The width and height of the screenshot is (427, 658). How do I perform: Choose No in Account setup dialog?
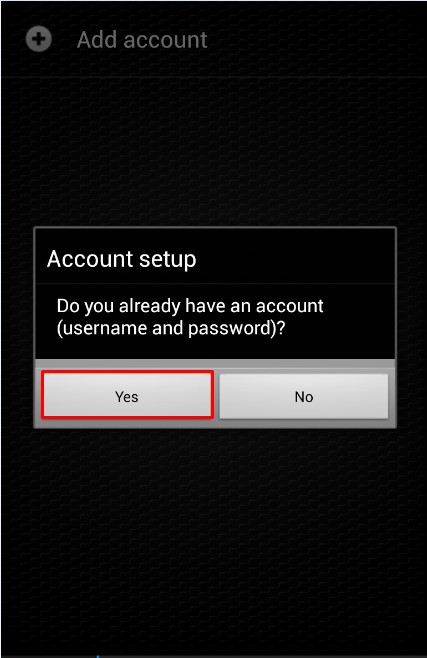304,396
